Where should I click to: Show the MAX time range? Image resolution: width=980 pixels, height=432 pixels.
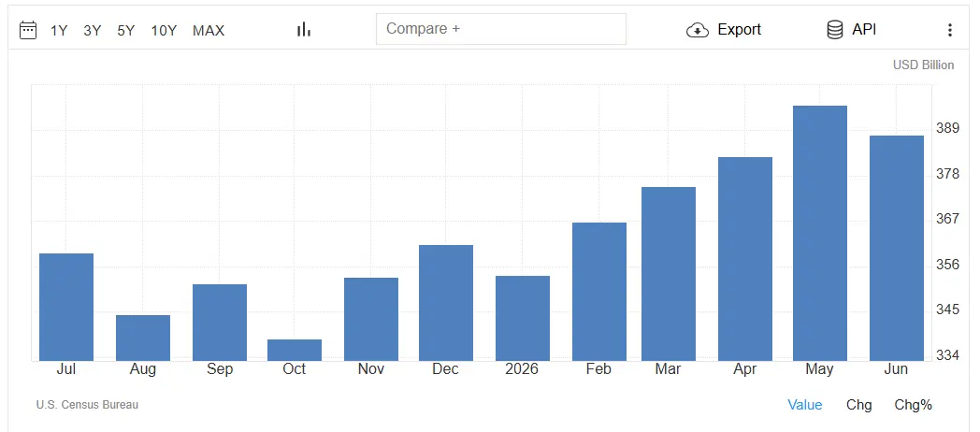click(x=209, y=31)
